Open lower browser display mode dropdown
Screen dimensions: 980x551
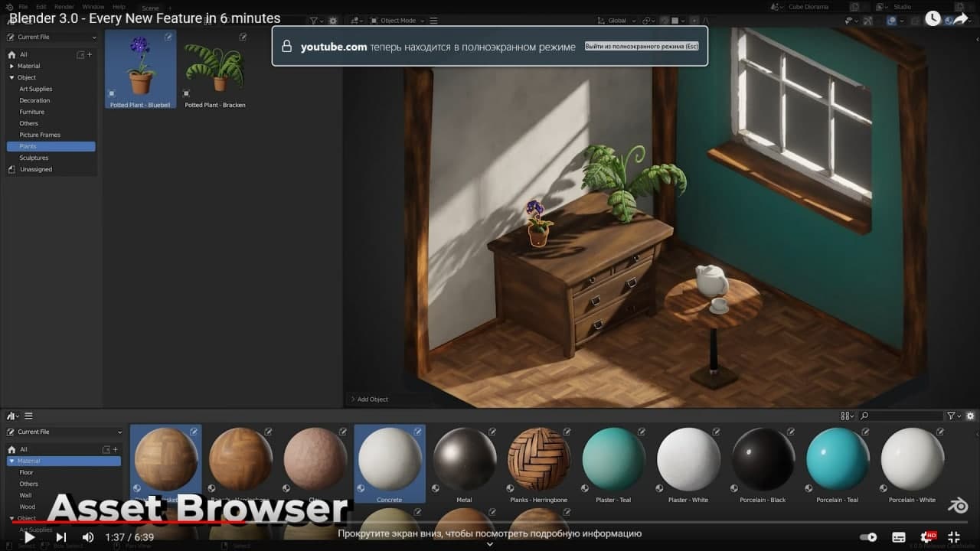(x=847, y=416)
